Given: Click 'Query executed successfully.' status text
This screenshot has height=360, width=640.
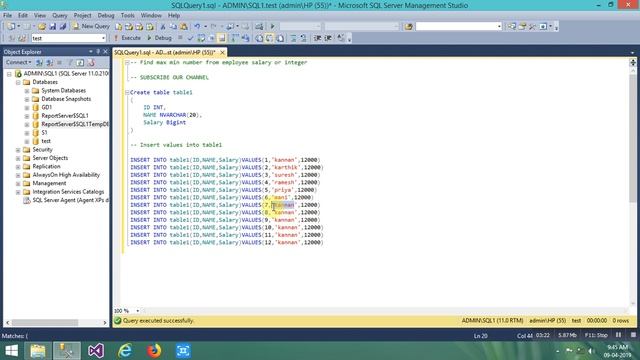Looking at the screenshot, I should tap(158, 321).
